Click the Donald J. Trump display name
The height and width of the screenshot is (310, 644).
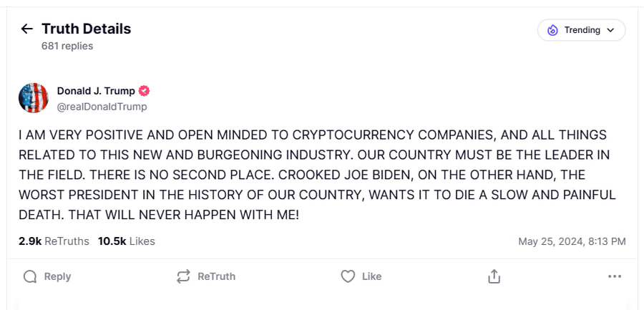click(x=97, y=91)
